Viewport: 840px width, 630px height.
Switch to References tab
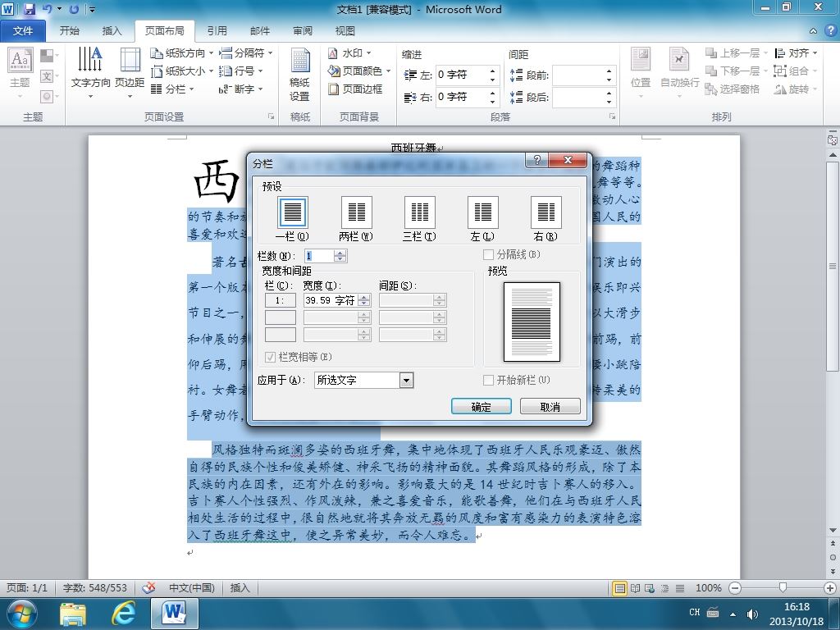point(217,31)
